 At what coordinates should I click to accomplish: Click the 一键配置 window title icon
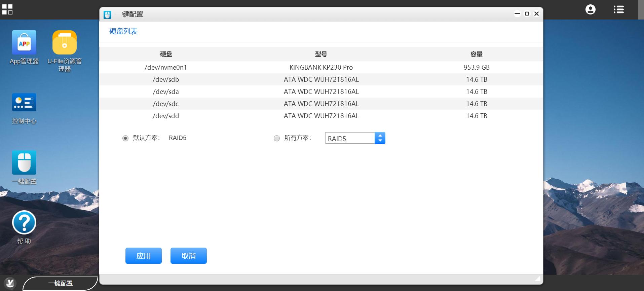click(107, 14)
